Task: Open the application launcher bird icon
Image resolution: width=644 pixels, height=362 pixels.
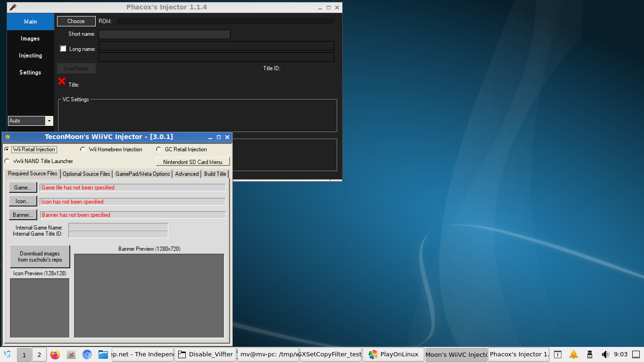Action: coord(7,354)
